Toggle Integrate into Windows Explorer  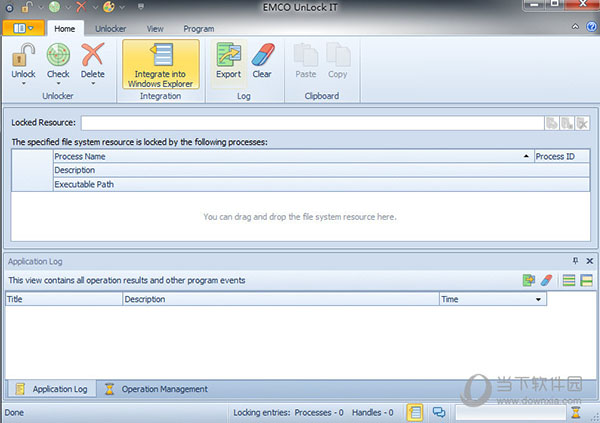coord(161,64)
